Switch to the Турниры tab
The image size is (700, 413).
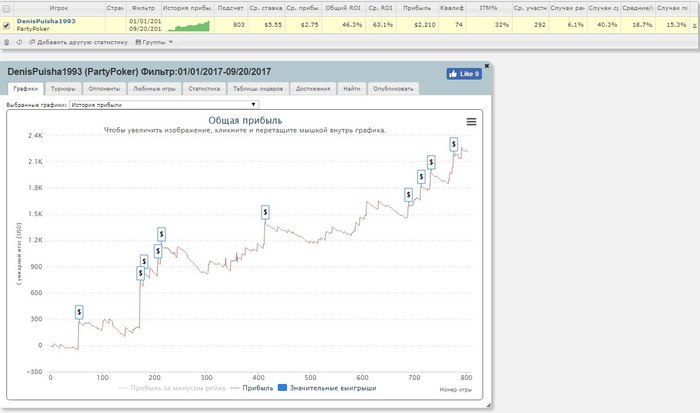(x=63, y=88)
